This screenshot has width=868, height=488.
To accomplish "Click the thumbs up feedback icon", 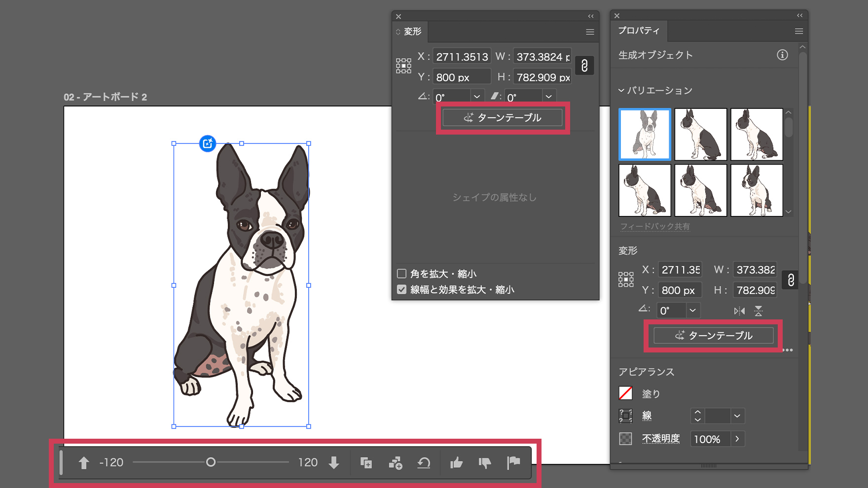I will click(456, 463).
